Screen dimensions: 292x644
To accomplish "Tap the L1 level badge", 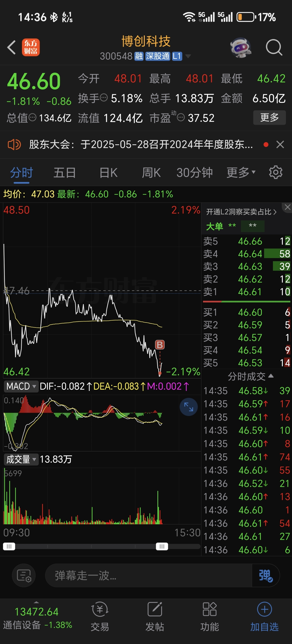I will point(177,56).
